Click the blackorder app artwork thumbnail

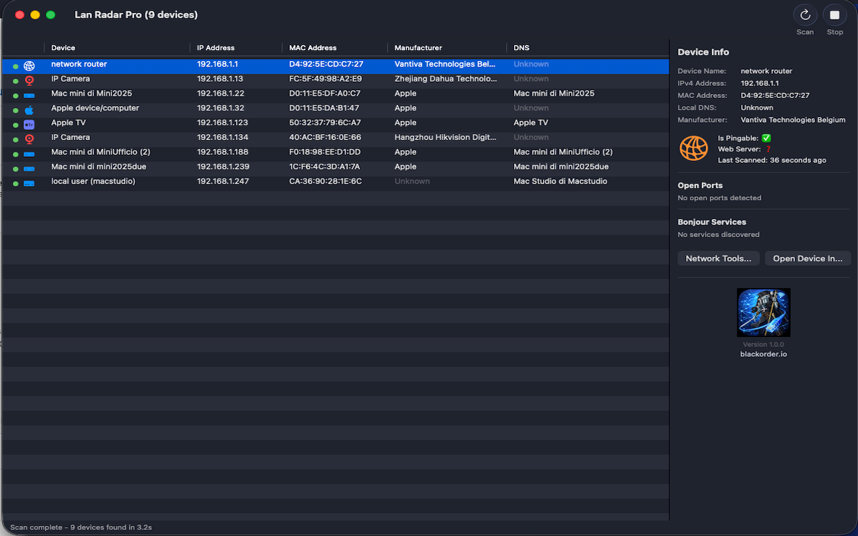click(763, 312)
